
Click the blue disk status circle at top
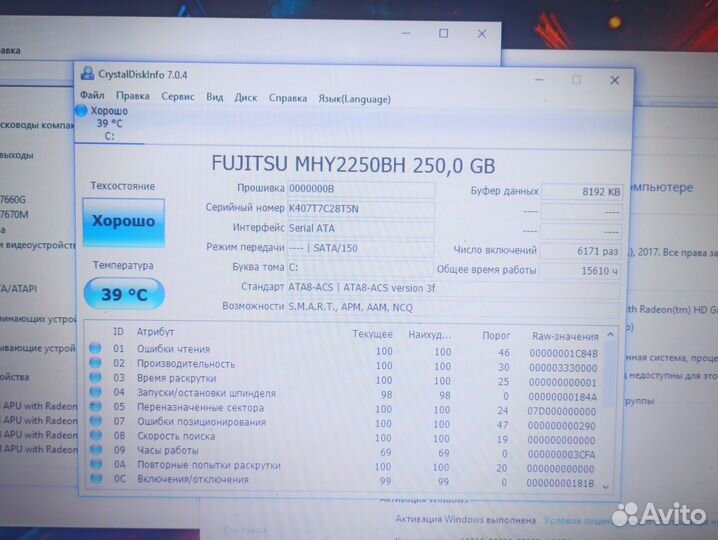point(81,110)
